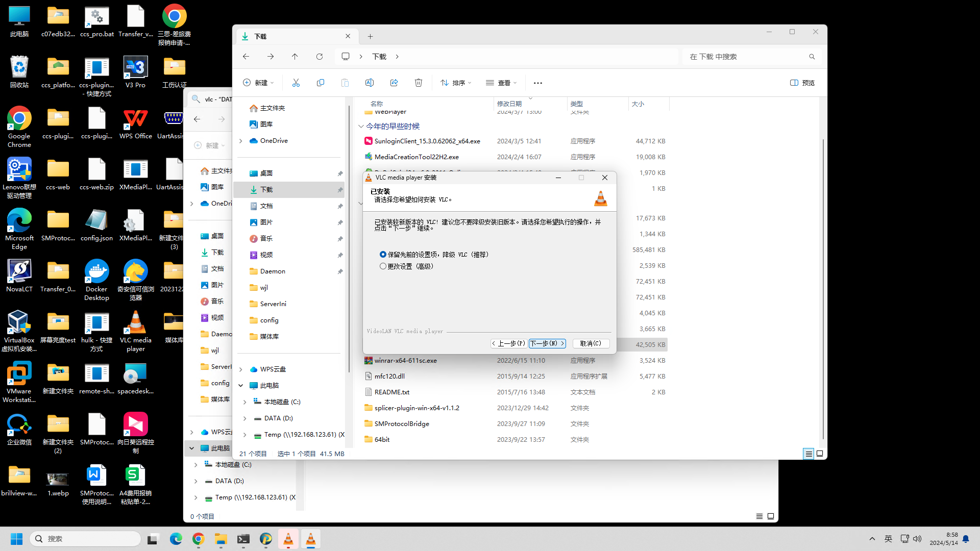Screen dimensions: 980x551
Task: Unpin Daemon folder from quick access
Action: (x=340, y=271)
